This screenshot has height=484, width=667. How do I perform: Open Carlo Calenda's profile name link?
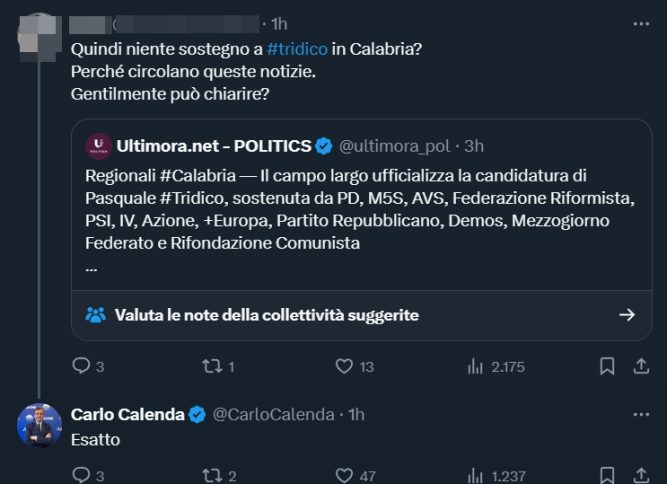[128, 414]
